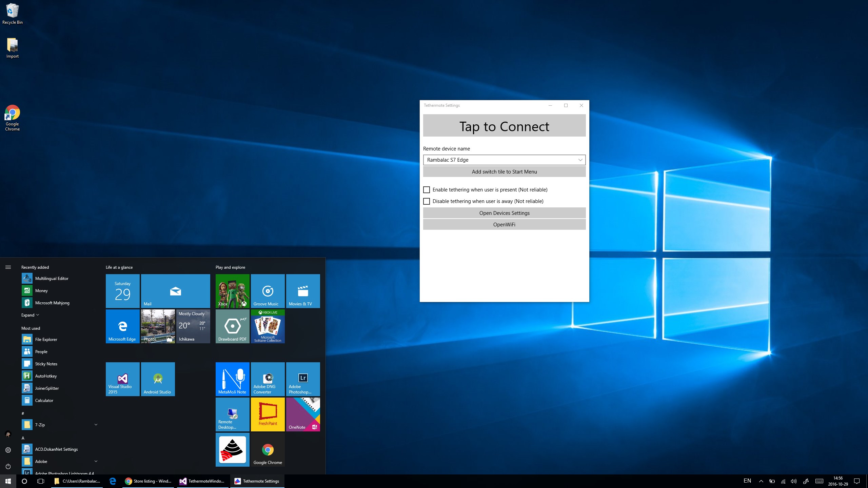The width and height of the screenshot is (868, 488).
Task: Open the Start menu settings gear
Action: click(x=8, y=450)
